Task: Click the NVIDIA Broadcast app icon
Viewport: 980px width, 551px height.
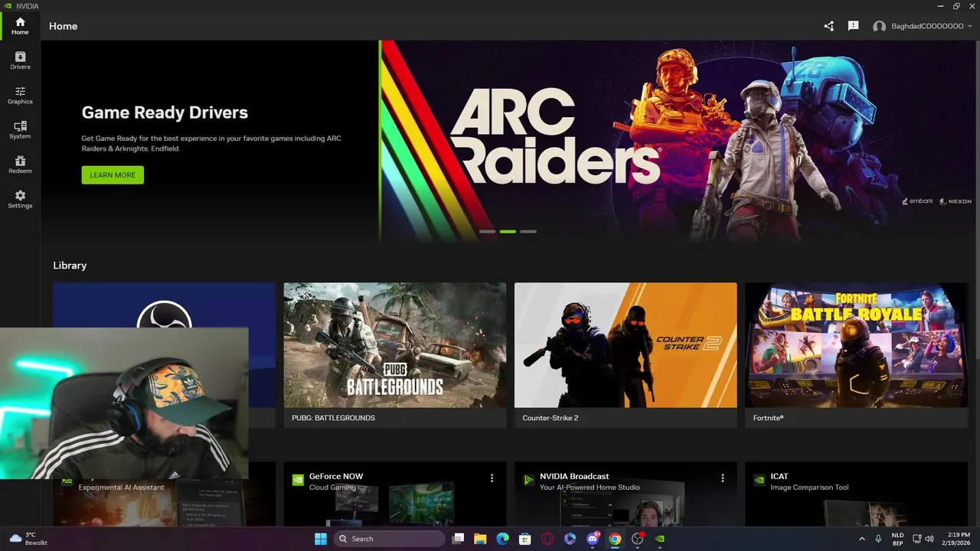Action: coord(528,481)
